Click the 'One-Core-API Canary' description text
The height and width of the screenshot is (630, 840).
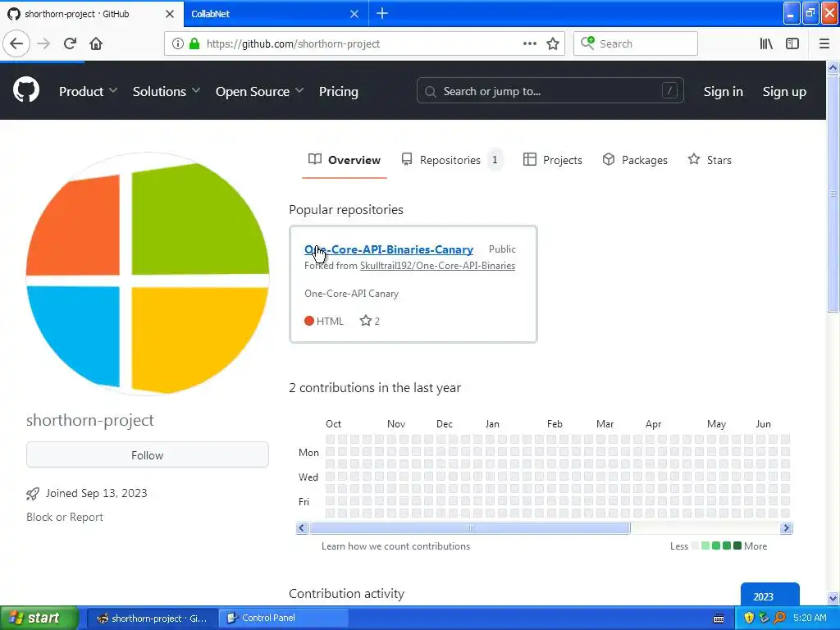point(351,294)
